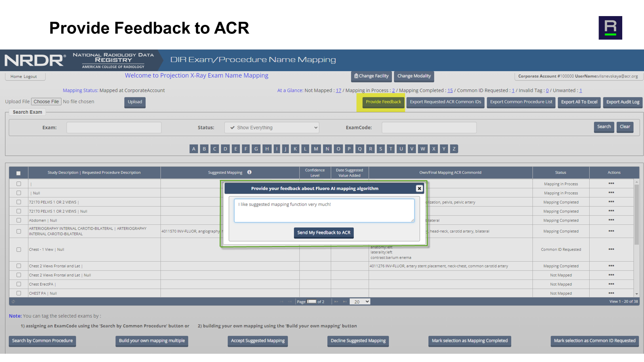The image size is (644, 362).
Task: Click the Upload button
Action: point(135,102)
